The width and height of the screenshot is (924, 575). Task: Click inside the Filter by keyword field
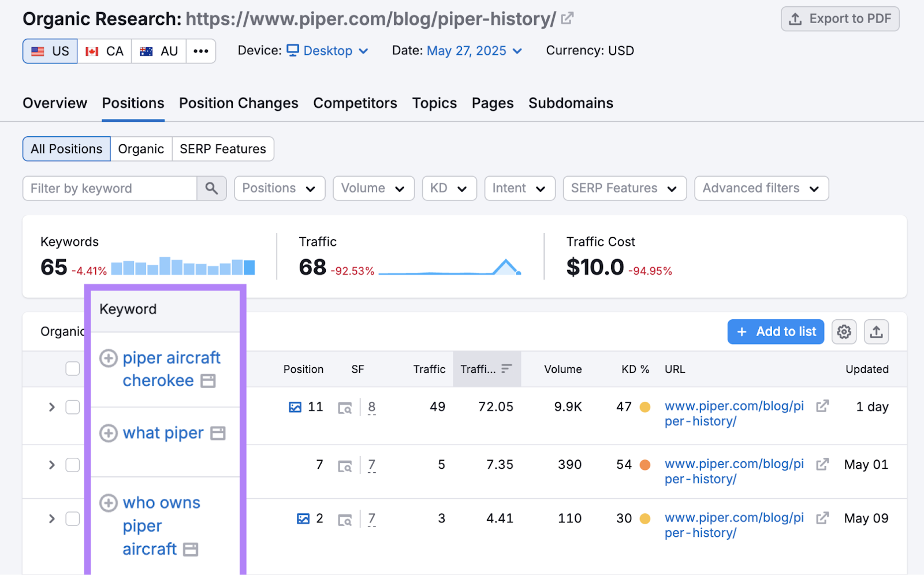click(110, 188)
